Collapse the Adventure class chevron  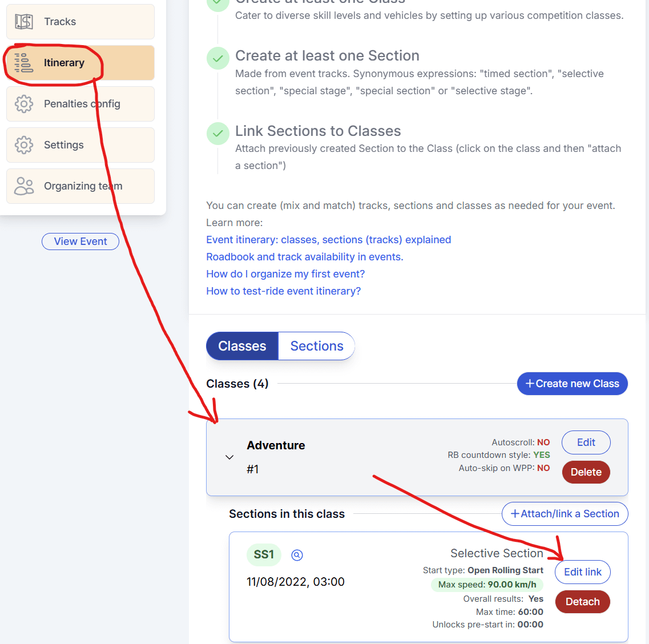click(229, 457)
